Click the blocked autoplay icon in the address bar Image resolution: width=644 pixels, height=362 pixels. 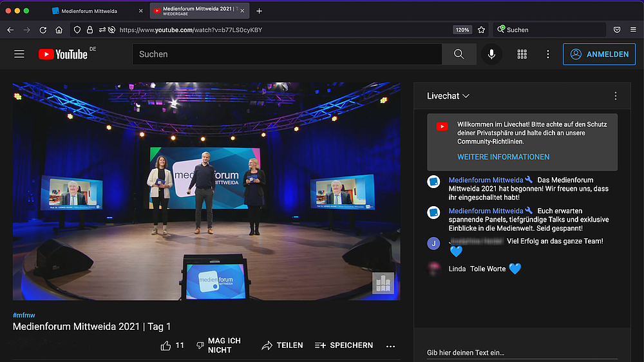click(111, 30)
